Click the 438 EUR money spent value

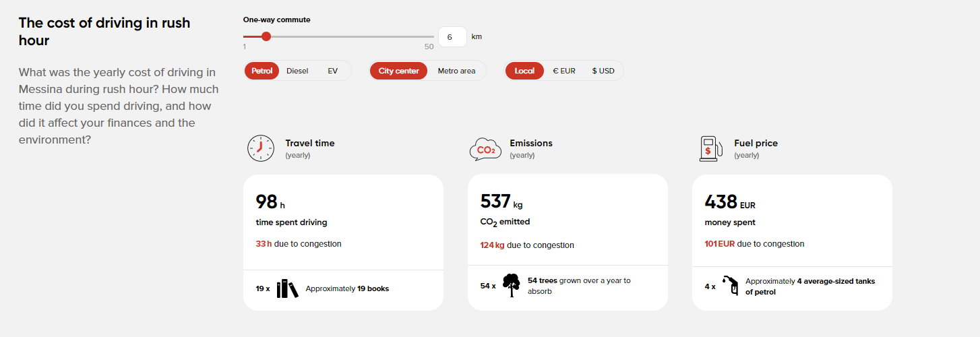pyautogui.click(x=730, y=202)
